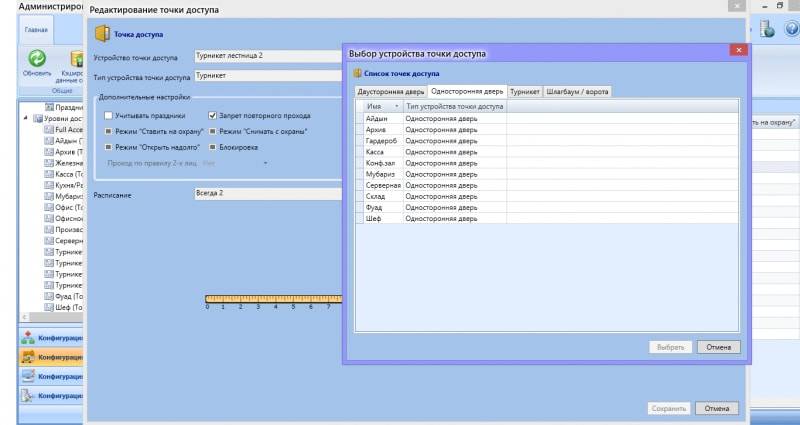800x425 pixels.
Task: Click Сохранить in the edit window
Action: 669,408
